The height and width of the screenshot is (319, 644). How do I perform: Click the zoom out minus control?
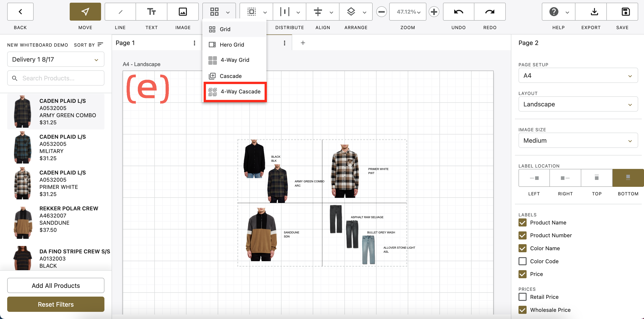click(381, 11)
